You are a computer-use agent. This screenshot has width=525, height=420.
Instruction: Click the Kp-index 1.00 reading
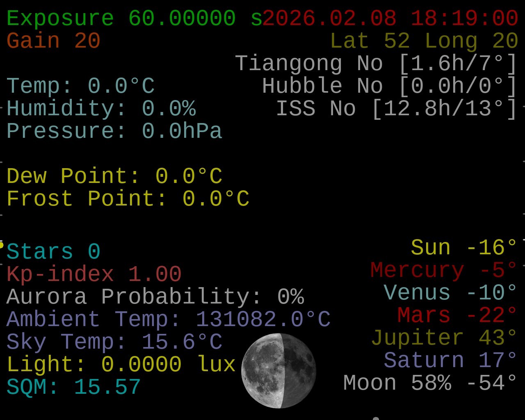coord(94,274)
